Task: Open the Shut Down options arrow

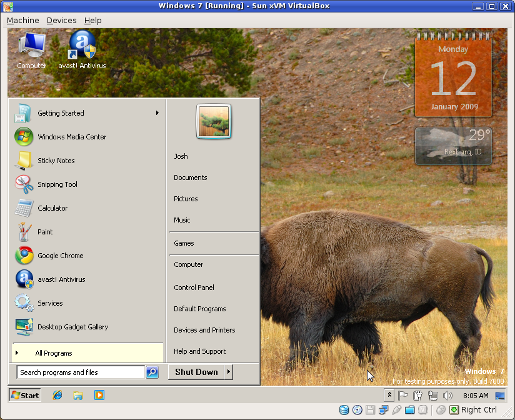Action: 227,372
